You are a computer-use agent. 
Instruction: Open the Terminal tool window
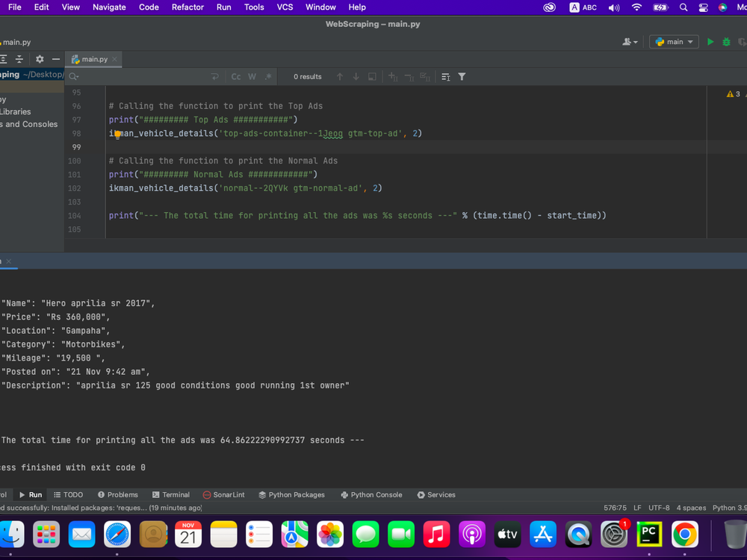(171, 494)
